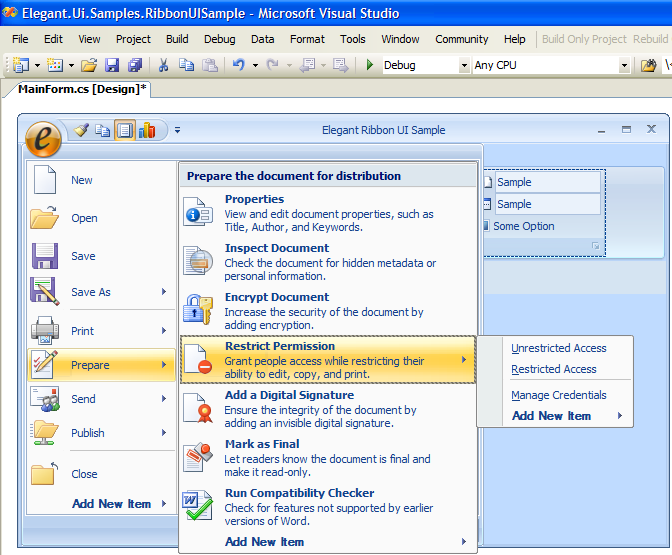672x555 pixels.
Task: Click Visual Studio Save toolbar icon
Action: tap(112, 65)
